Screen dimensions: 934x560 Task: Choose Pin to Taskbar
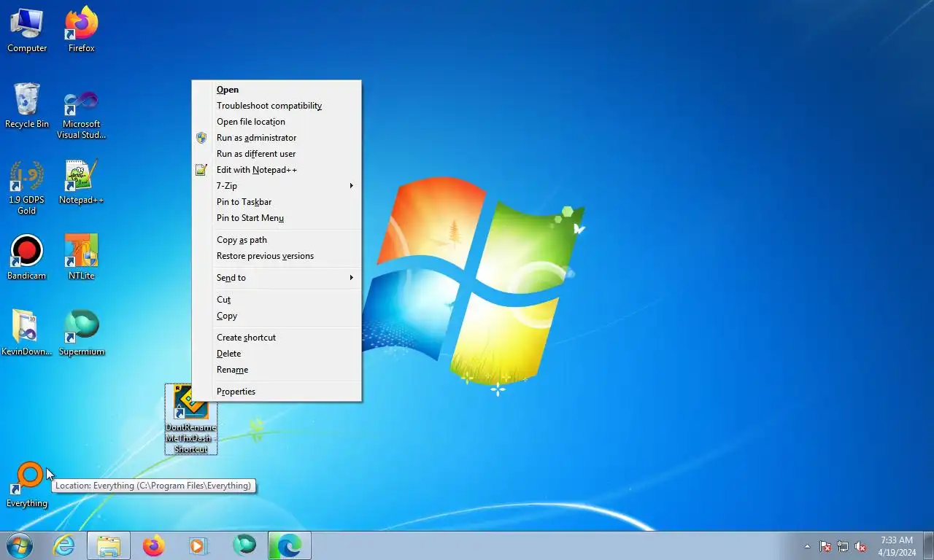(x=277, y=202)
